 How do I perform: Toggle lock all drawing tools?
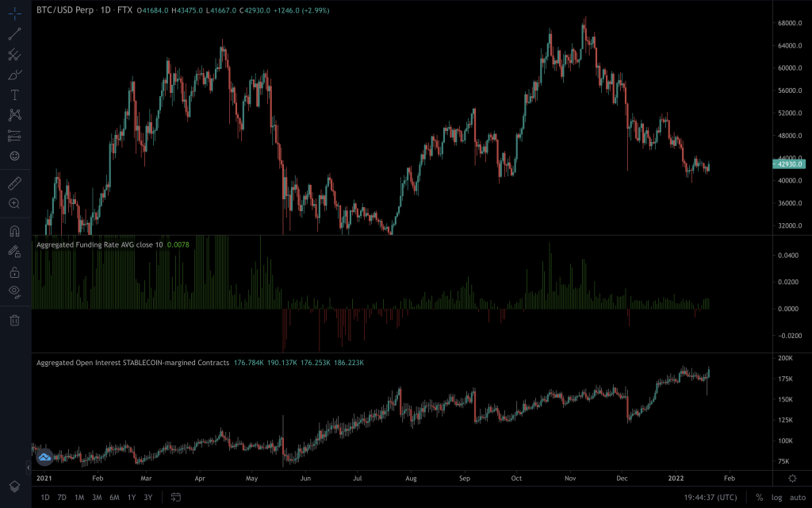click(x=14, y=271)
